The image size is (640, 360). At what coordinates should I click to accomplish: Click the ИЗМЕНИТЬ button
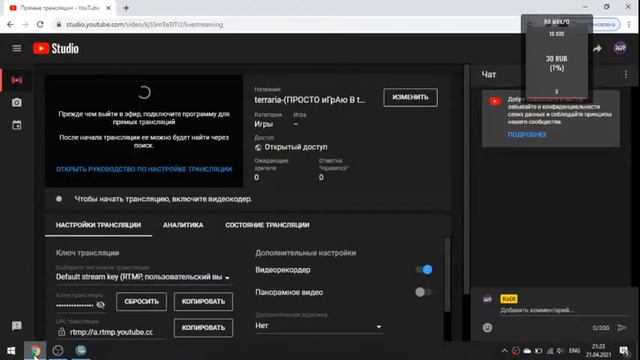(410, 97)
